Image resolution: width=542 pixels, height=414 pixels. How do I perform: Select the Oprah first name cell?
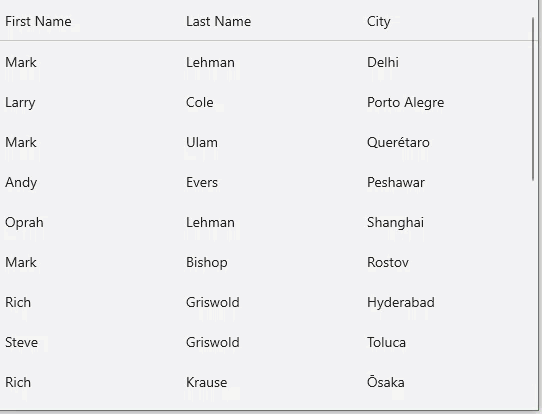24,223
